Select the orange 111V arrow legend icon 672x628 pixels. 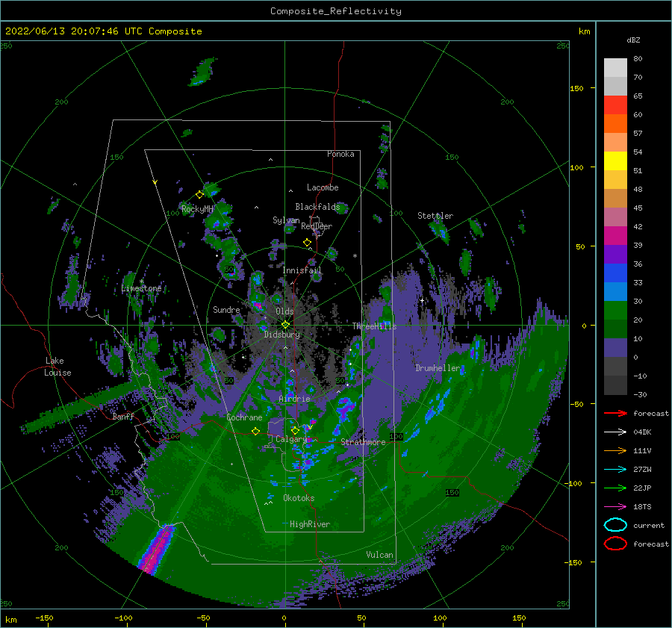coord(615,450)
